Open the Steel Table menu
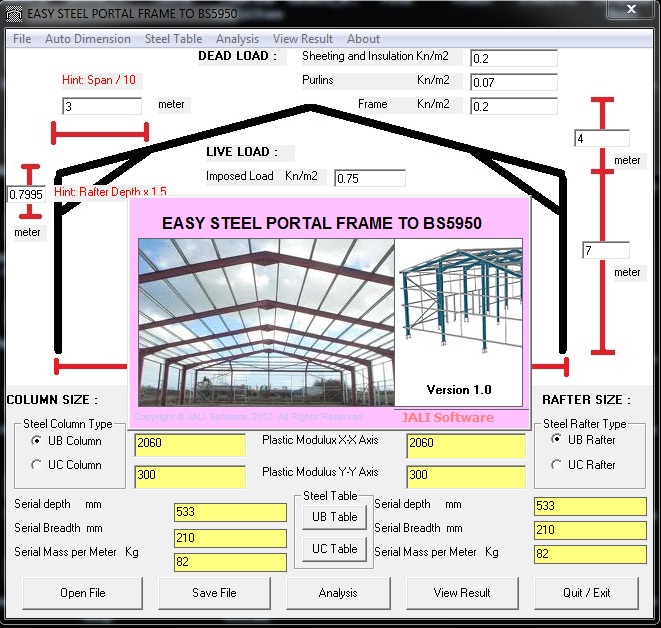Viewport: 661px width, 628px height. point(173,39)
